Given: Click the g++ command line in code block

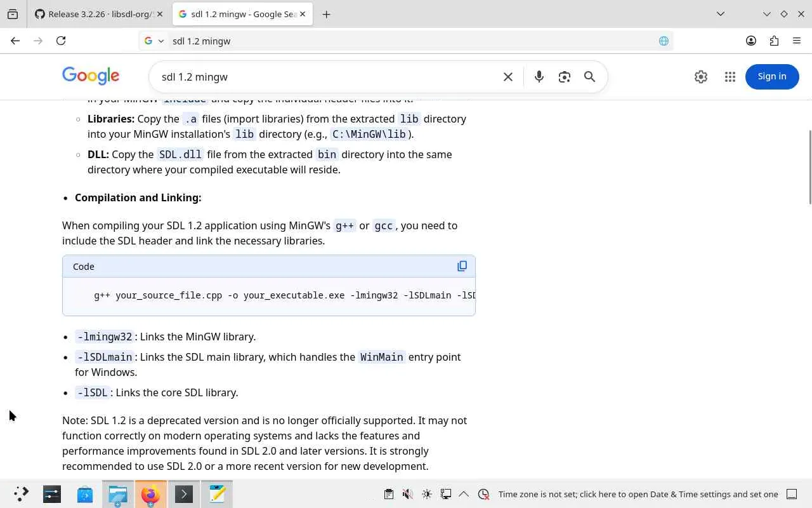Looking at the screenshot, I should (x=285, y=295).
